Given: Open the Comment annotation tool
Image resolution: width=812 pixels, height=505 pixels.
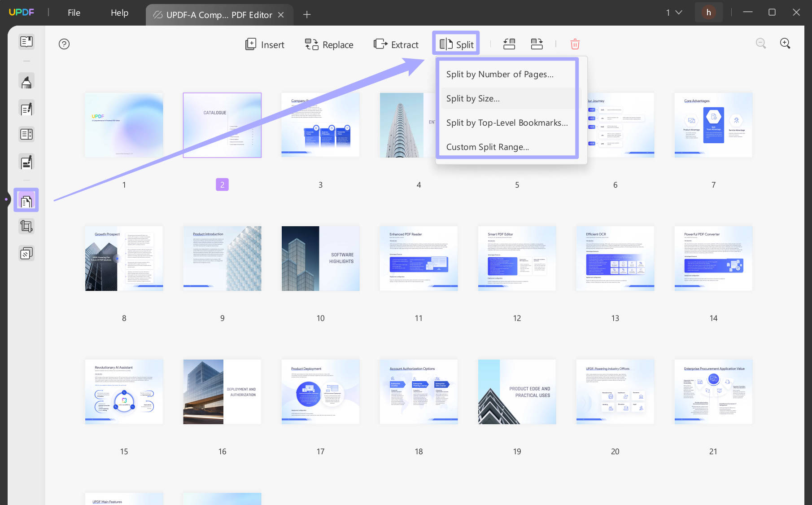Looking at the screenshot, I should [26, 81].
